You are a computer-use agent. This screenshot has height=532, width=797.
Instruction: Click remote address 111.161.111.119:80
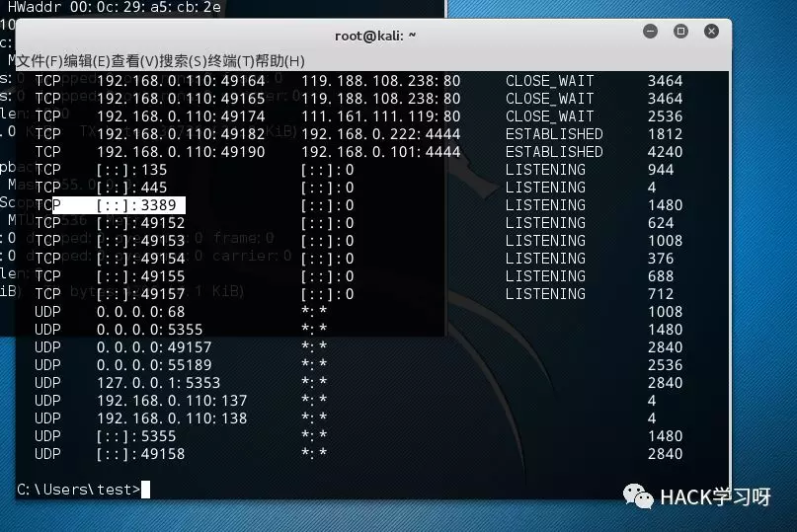(380, 116)
